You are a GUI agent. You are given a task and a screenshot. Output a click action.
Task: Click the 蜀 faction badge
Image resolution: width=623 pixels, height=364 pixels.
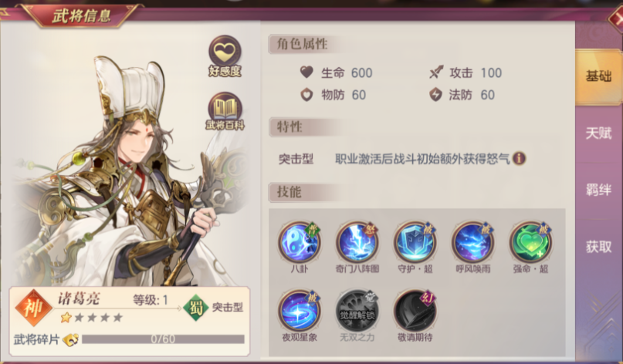click(x=196, y=308)
